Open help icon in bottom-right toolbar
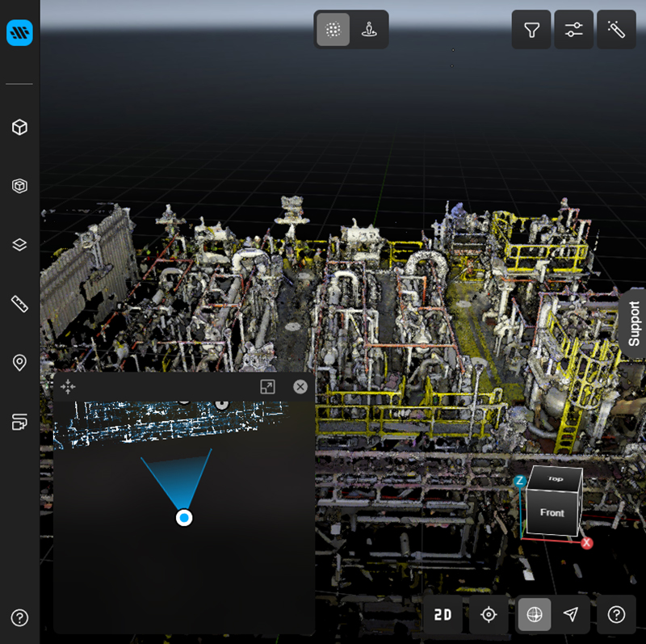This screenshot has height=644, width=646. (x=616, y=614)
